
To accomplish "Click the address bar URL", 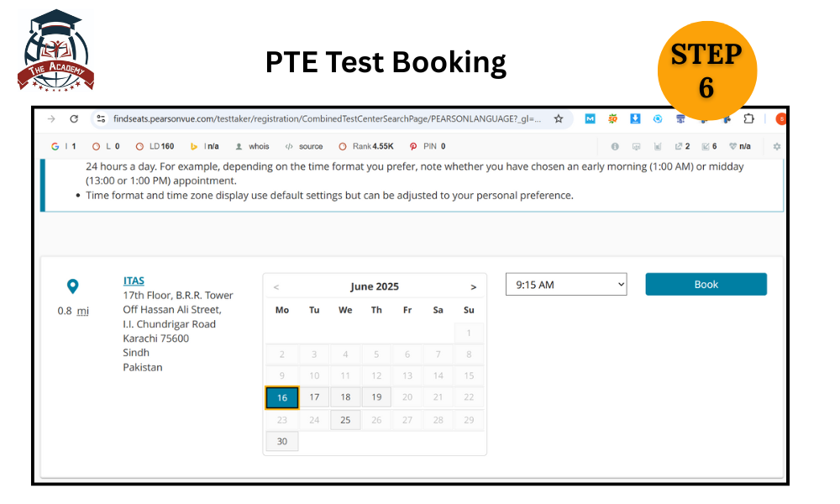I will 327,119.
